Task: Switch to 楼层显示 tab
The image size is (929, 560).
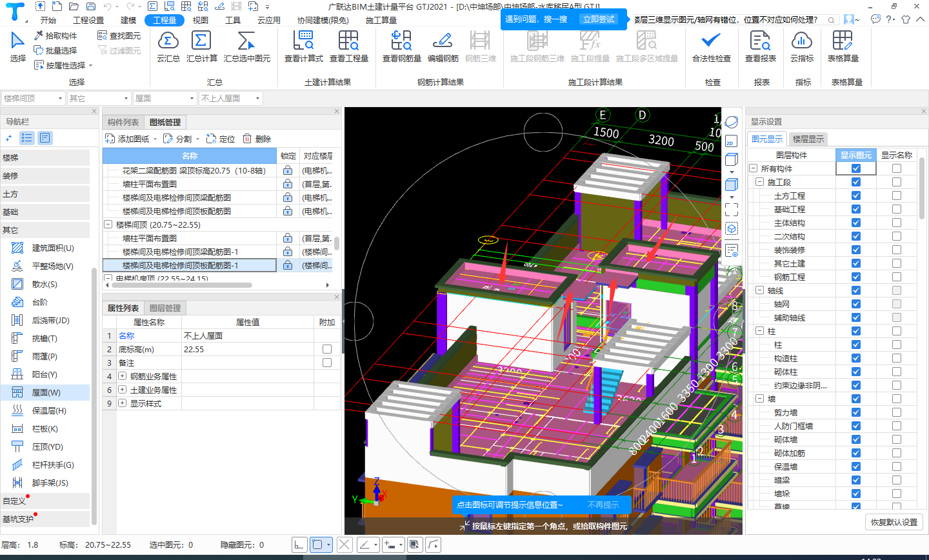Action: click(808, 139)
